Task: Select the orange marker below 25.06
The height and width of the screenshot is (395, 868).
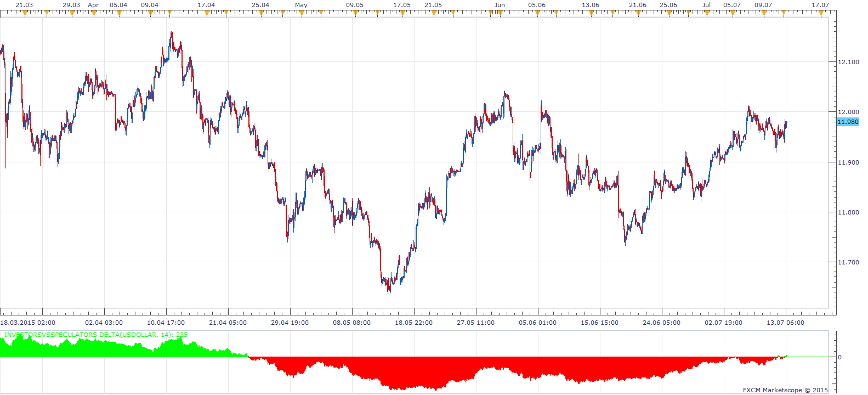Action: click(x=669, y=14)
